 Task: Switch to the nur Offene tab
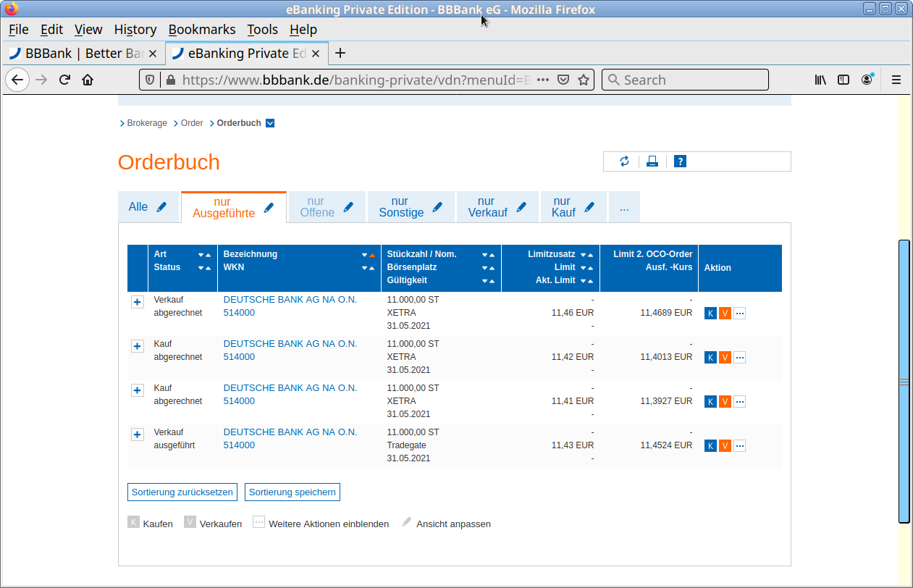click(317, 207)
